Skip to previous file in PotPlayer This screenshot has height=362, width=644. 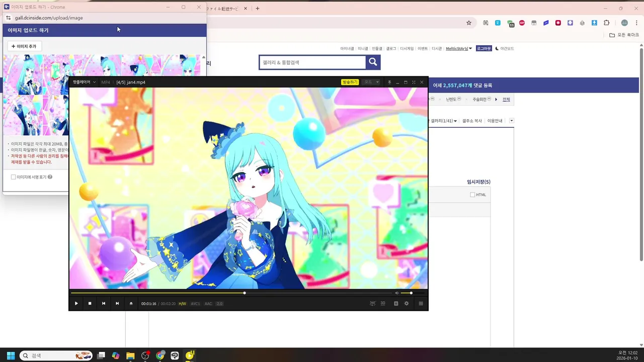(104, 304)
